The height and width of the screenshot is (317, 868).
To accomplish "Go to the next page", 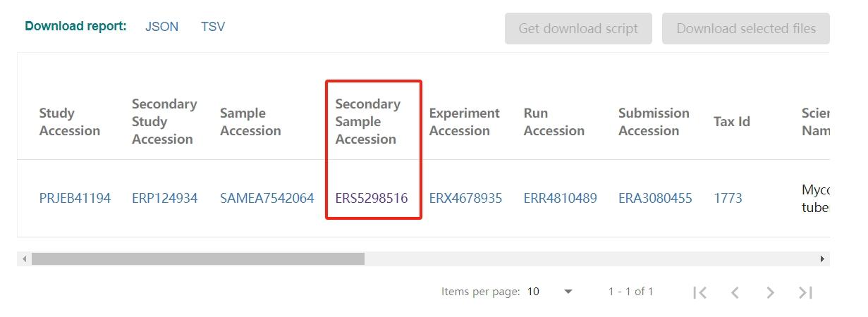I will click(x=770, y=292).
